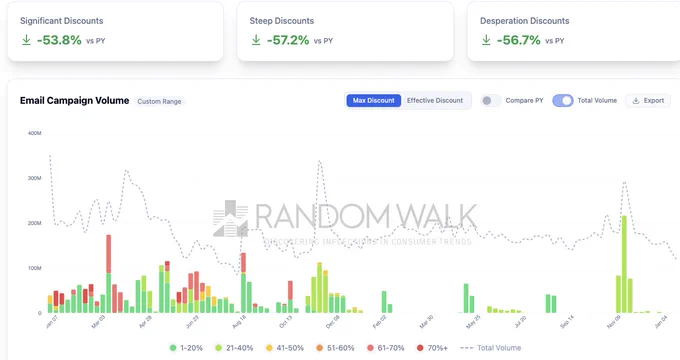This screenshot has height=360, width=680.
Task: Click the Nov 09 x-axis label
Action: click(614, 322)
